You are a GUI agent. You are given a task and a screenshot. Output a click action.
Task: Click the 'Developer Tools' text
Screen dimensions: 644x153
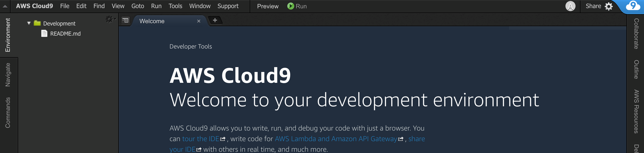[191, 46]
